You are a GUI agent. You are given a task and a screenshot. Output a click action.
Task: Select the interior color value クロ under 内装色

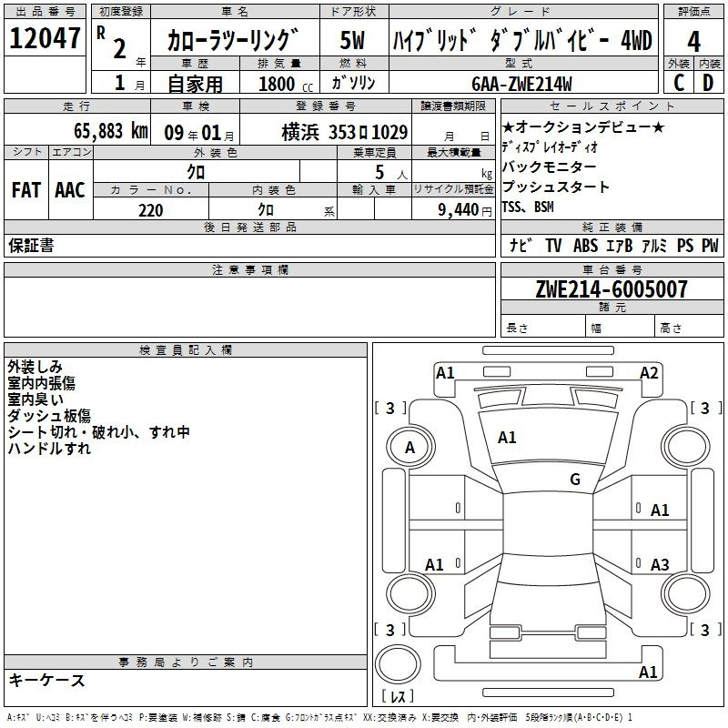point(266,210)
